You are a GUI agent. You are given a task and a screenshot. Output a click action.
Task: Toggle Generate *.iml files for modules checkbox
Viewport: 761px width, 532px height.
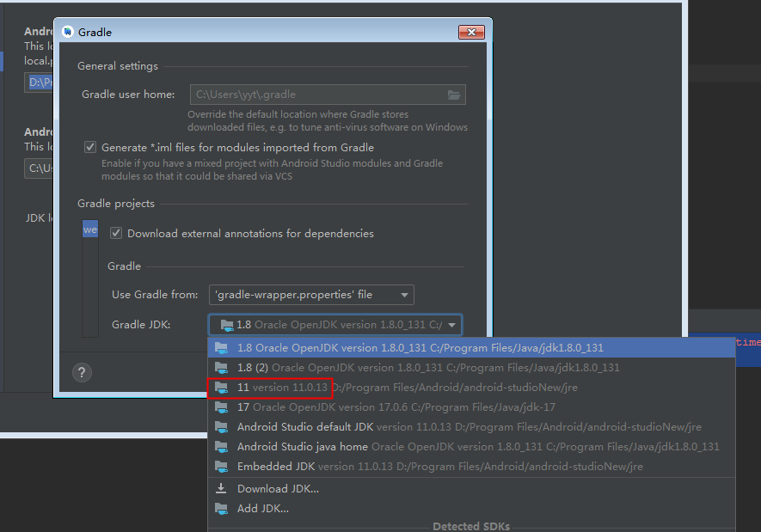coord(90,147)
